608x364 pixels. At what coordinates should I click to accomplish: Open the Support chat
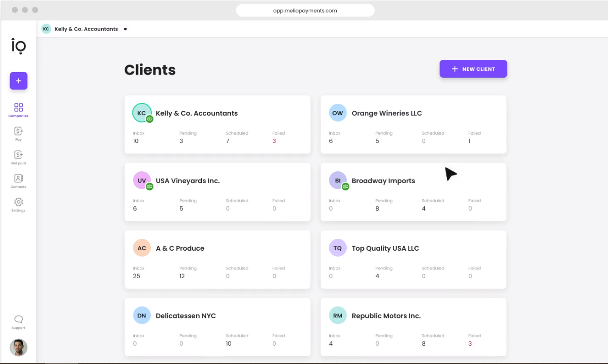18,322
